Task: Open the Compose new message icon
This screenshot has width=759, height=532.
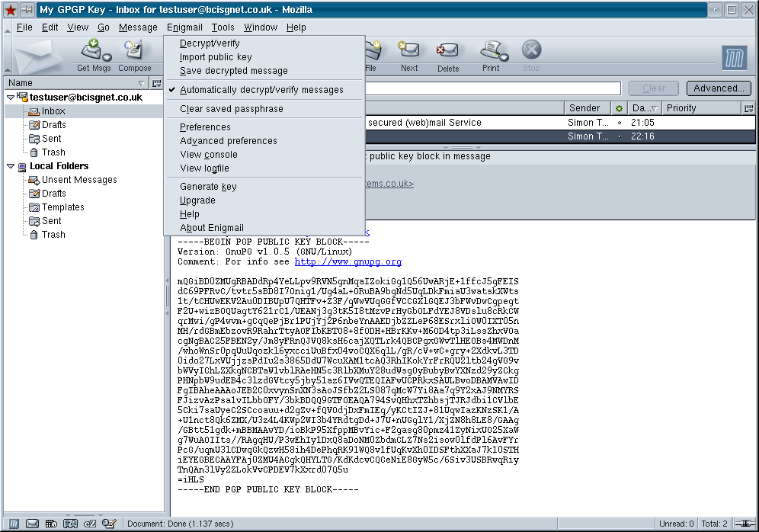Action: point(133,50)
